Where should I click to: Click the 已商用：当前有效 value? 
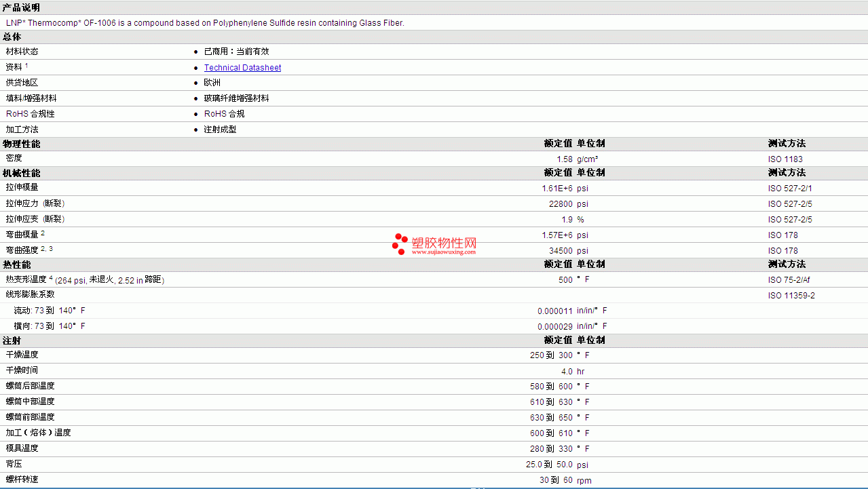pyautogui.click(x=237, y=52)
